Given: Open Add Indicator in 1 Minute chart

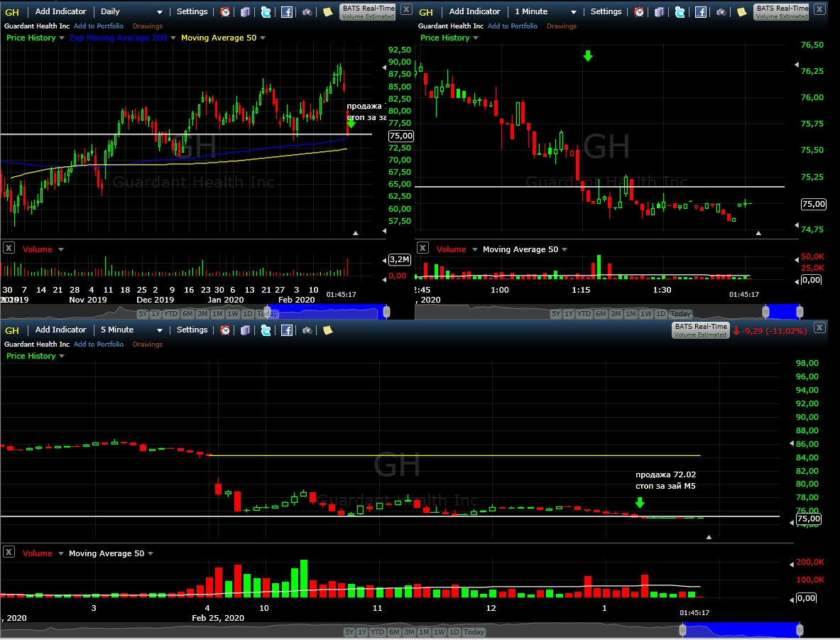Looking at the screenshot, I should coord(474,11).
